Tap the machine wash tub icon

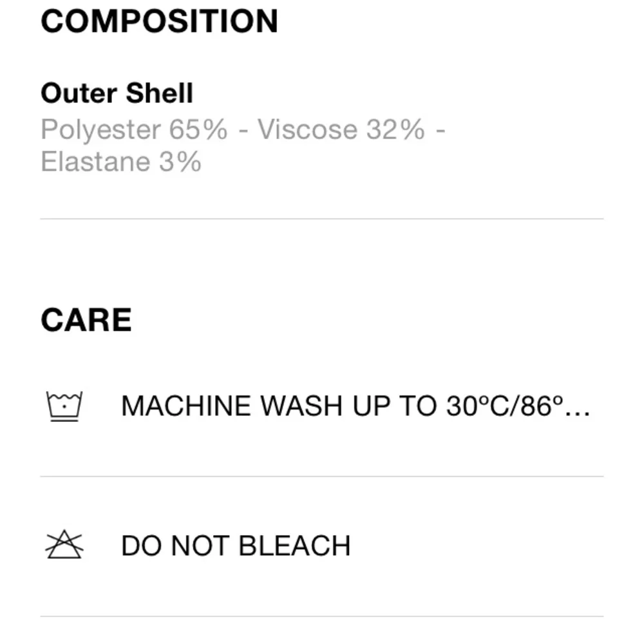tap(64, 406)
